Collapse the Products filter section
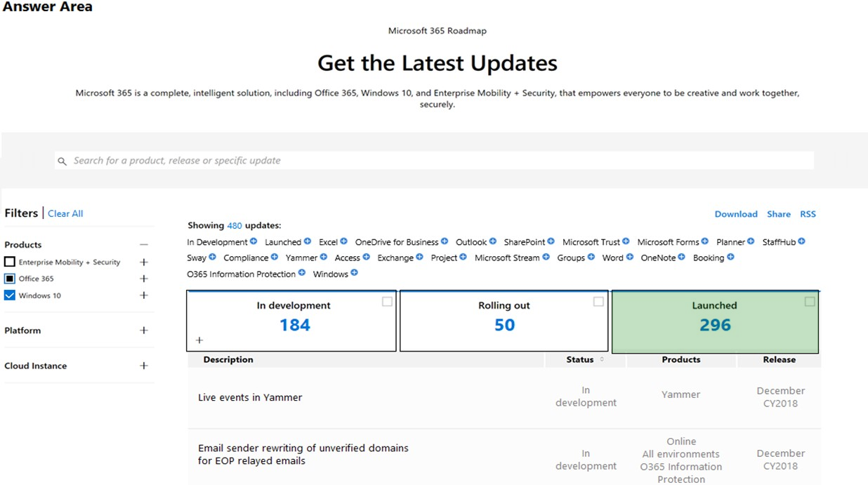868x485 pixels. (144, 245)
